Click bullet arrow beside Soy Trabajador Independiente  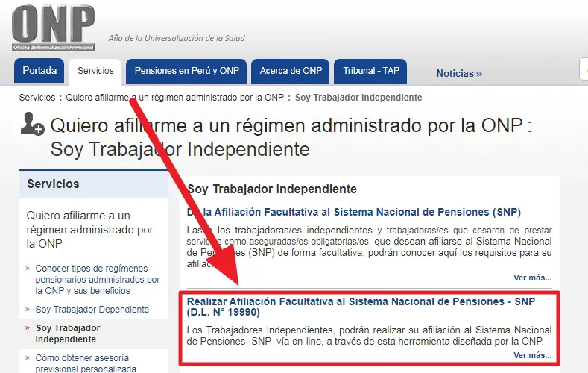(28, 328)
